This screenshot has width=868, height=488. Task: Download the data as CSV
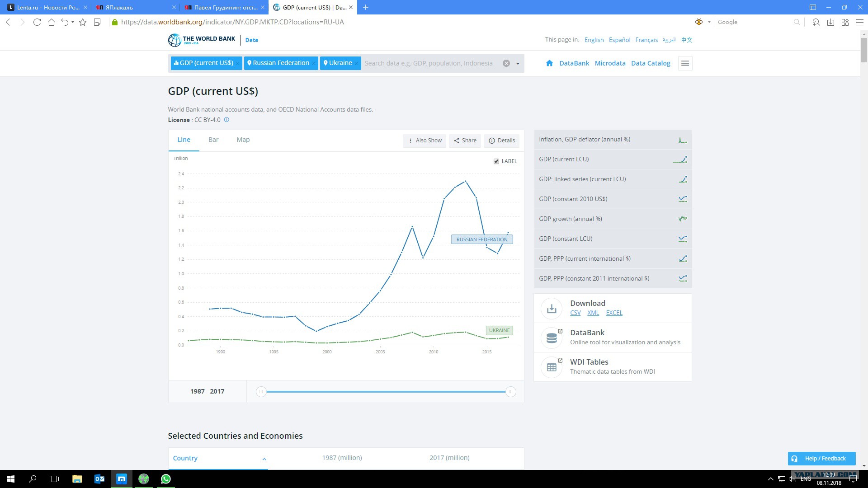point(575,313)
